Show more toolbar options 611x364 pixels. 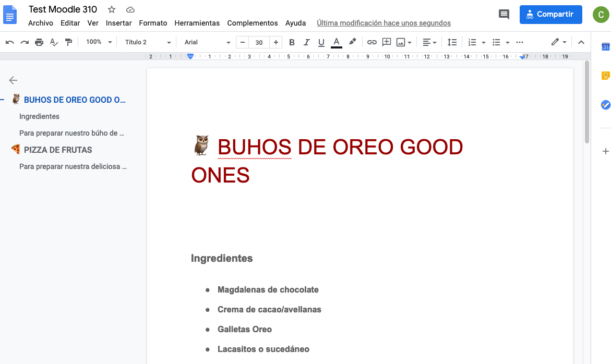[x=520, y=42]
